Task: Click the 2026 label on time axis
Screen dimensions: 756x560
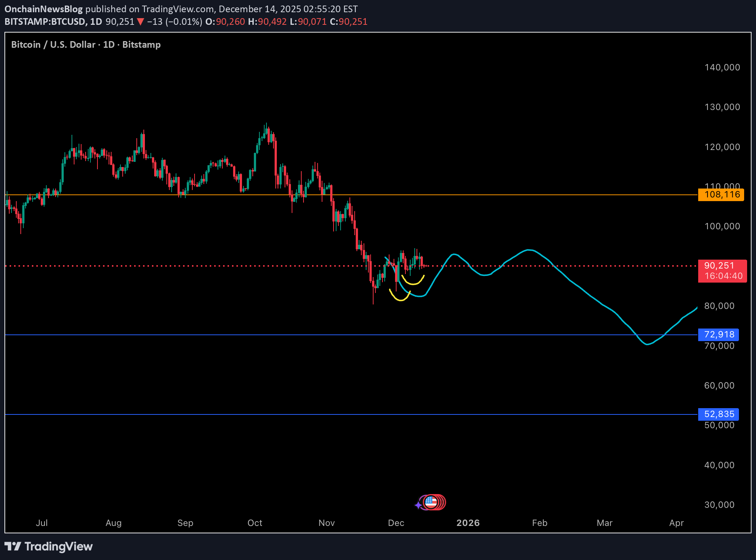Action: click(468, 523)
